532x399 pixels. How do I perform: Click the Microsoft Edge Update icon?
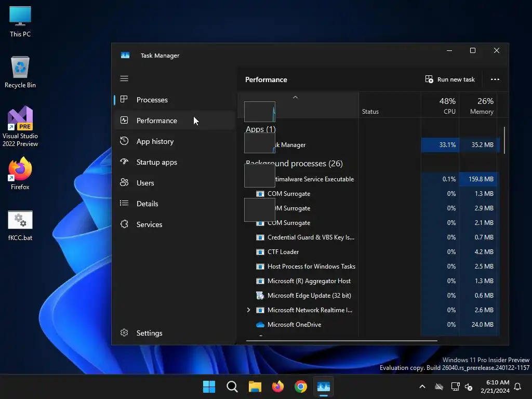(x=260, y=296)
